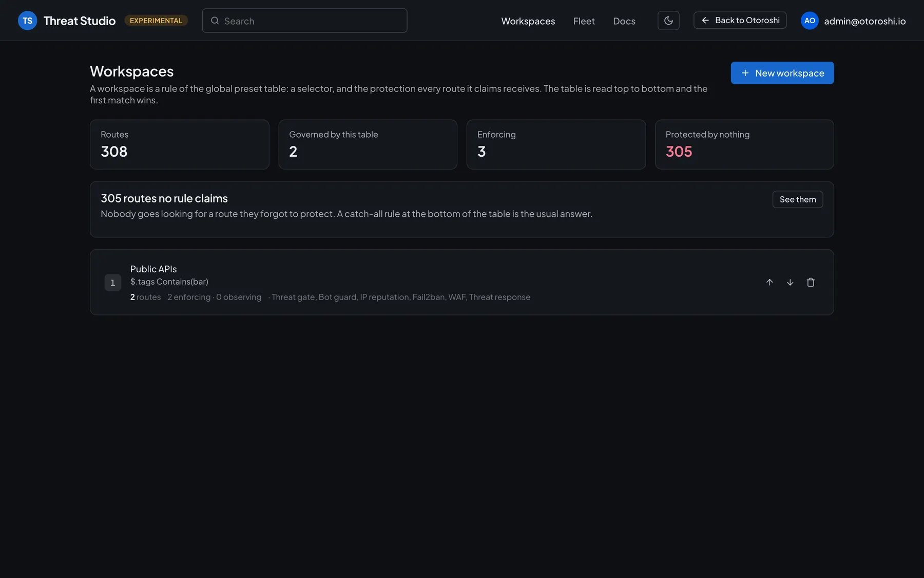924x578 pixels.
Task: Open admin@otoroshi.io account menu
Action: click(x=864, y=21)
